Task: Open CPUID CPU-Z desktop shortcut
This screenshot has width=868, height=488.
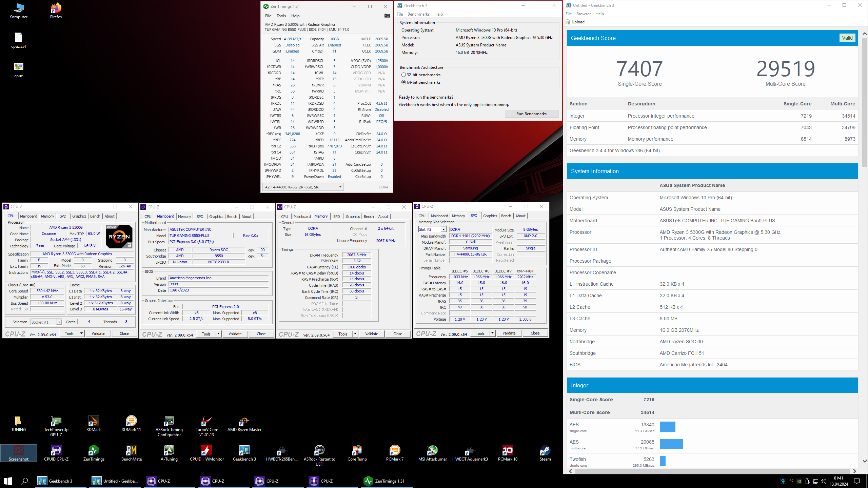Action: point(56,453)
